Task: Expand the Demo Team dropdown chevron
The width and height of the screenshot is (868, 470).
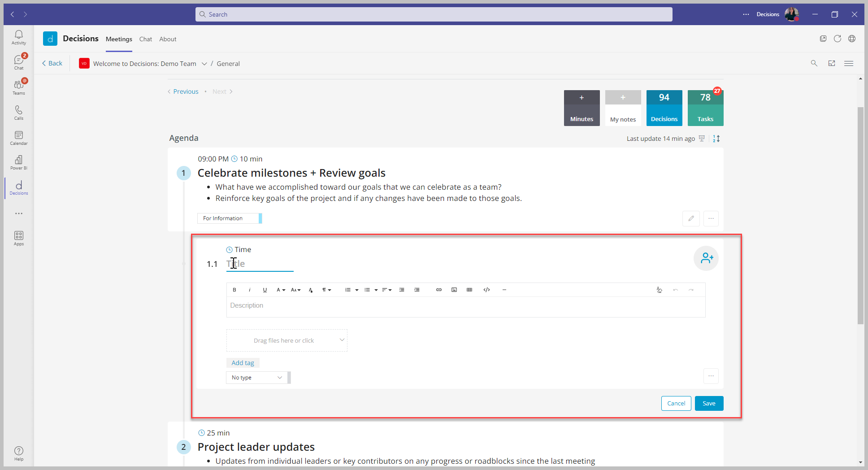Action: pos(204,64)
